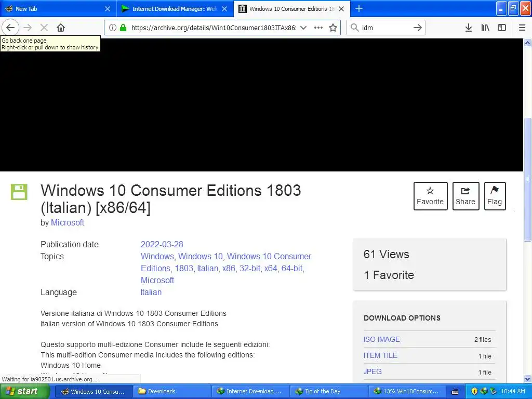Viewport: 532px width, 399px height.
Task: Expand the address bar history dropdown
Action: tap(303, 28)
